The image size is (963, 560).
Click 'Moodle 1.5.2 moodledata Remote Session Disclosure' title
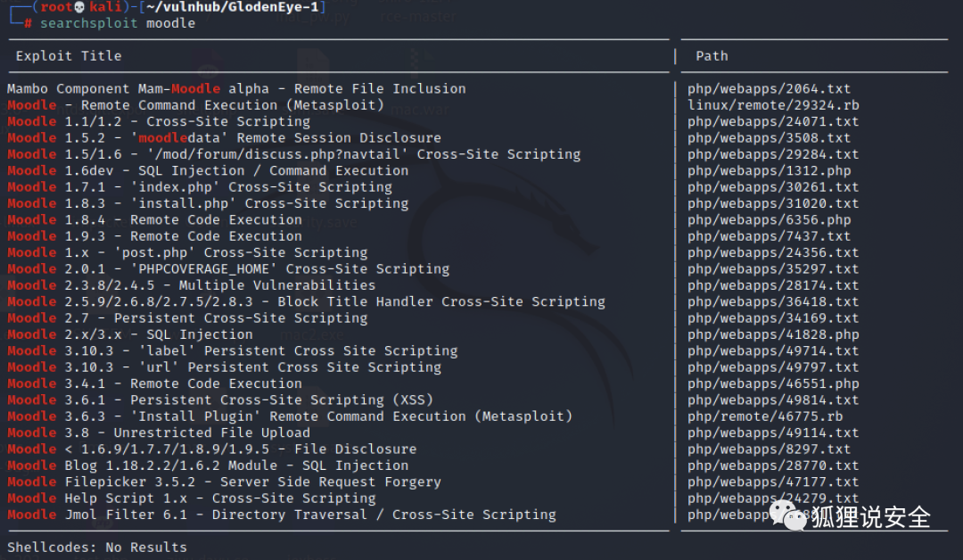pos(224,137)
